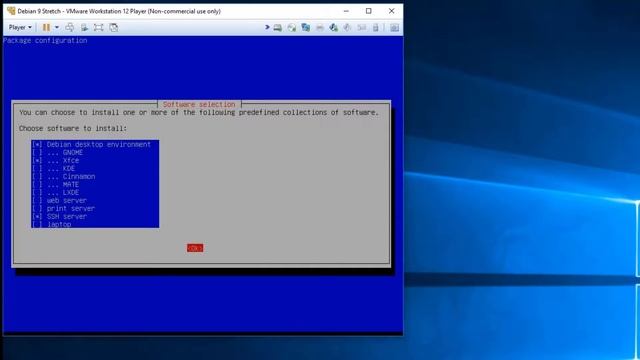The height and width of the screenshot is (360, 640).
Task: Enter full screen mode
Action: (x=98, y=27)
